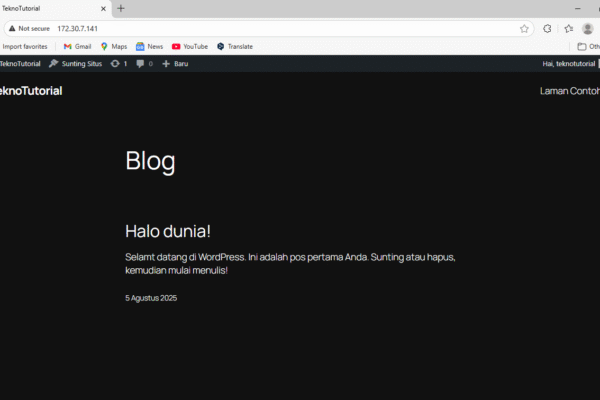The width and height of the screenshot is (600, 400).
Task: Open the favorites list icon
Action: [x=569, y=29]
